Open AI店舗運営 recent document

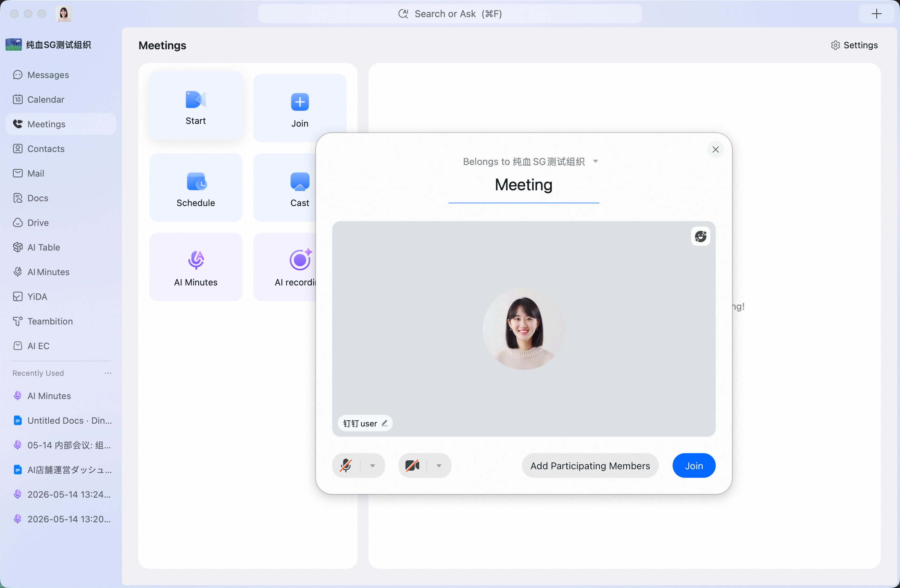click(61, 470)
